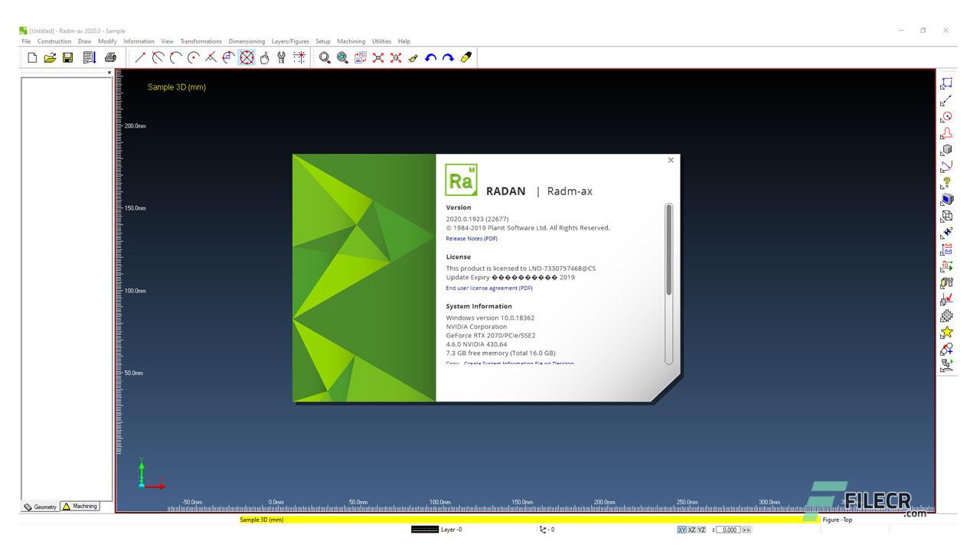Click the blue redo arrow
The image size is (980, 551).
coord(448,57)
